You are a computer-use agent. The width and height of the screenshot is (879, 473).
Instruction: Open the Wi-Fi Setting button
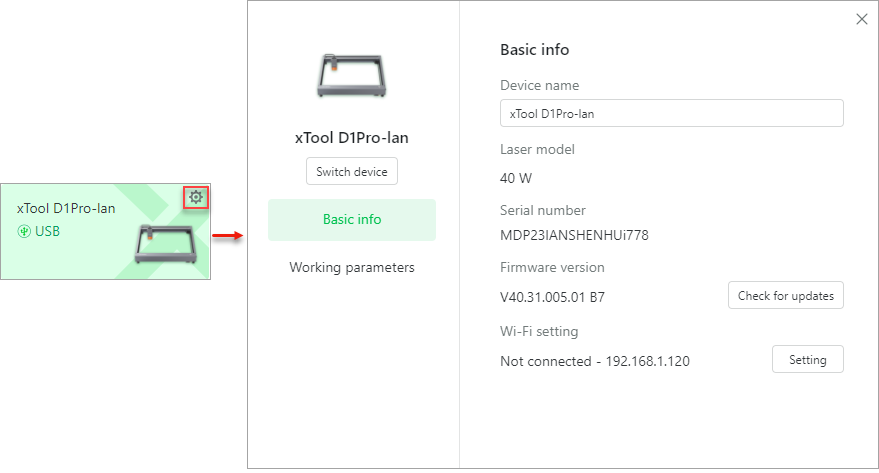click(807, 359)
